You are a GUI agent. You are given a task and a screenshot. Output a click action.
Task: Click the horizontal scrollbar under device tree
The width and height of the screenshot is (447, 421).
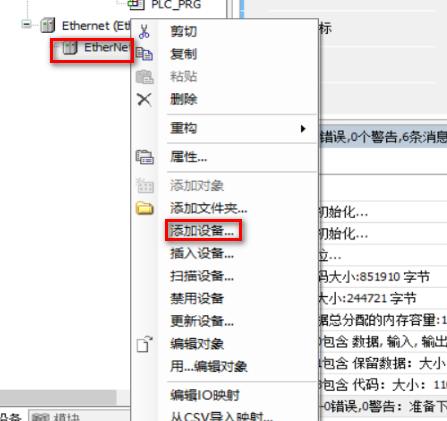[58, 397]
